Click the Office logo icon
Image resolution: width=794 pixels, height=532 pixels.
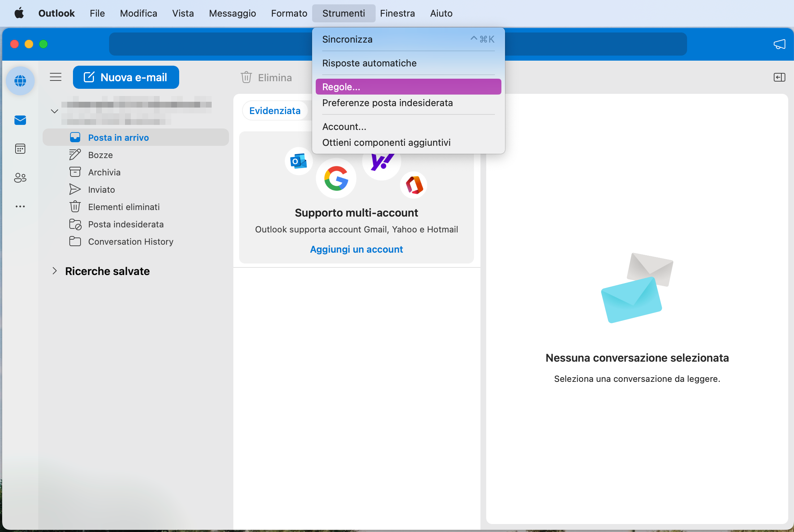click(x=414, y=185)
